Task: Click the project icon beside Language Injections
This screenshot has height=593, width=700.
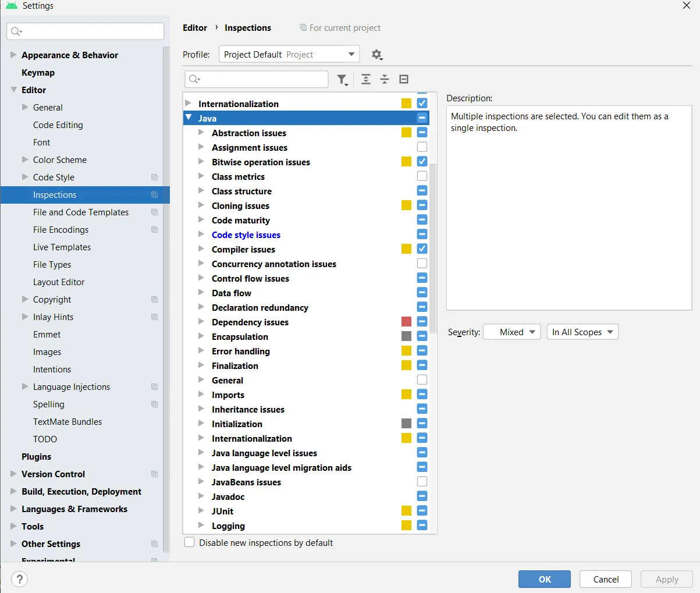Action: [x=154, y=387]
